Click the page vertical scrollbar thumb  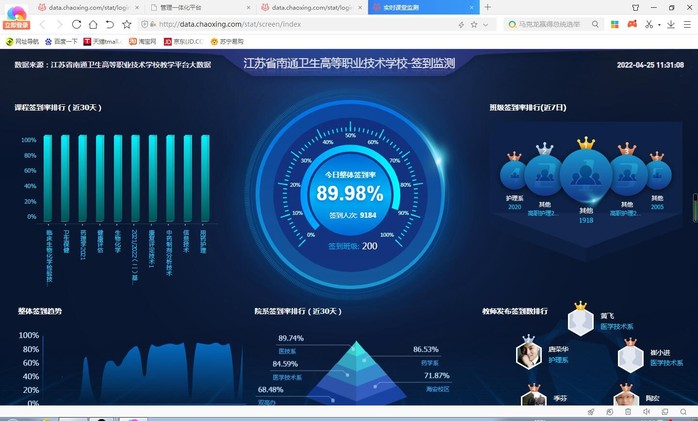click(695, 207)
